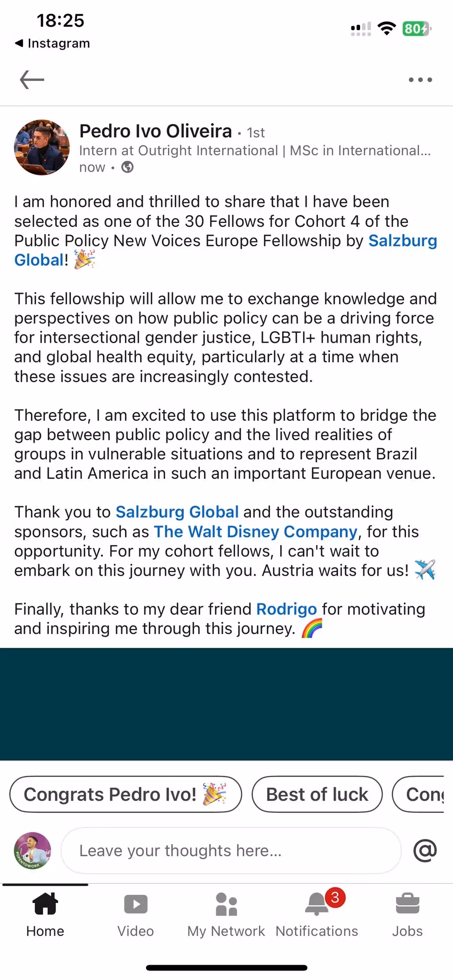The width and height of the screenshot is (453, 980).
Task: Switch to the Video tab
Action: pyautogui.click(x=136, y=913)
